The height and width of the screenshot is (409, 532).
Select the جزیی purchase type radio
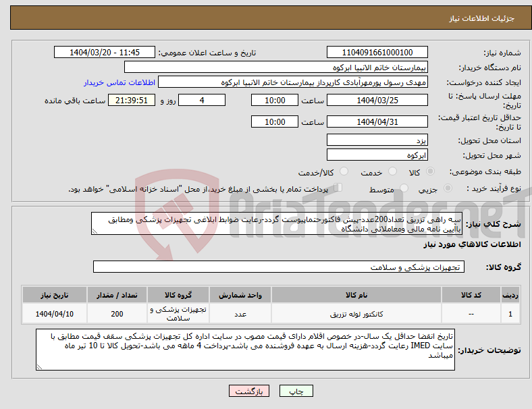click(x=448, y=188)
